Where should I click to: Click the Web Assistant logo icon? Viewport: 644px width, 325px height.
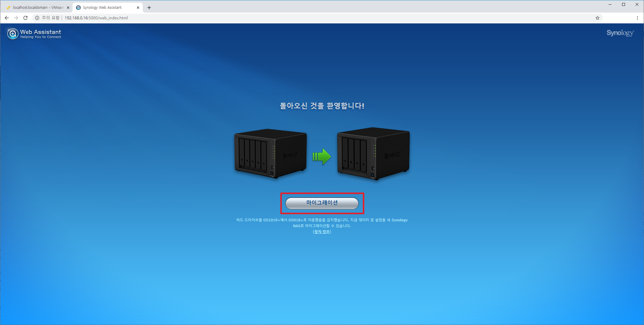[x=13, y=34]
